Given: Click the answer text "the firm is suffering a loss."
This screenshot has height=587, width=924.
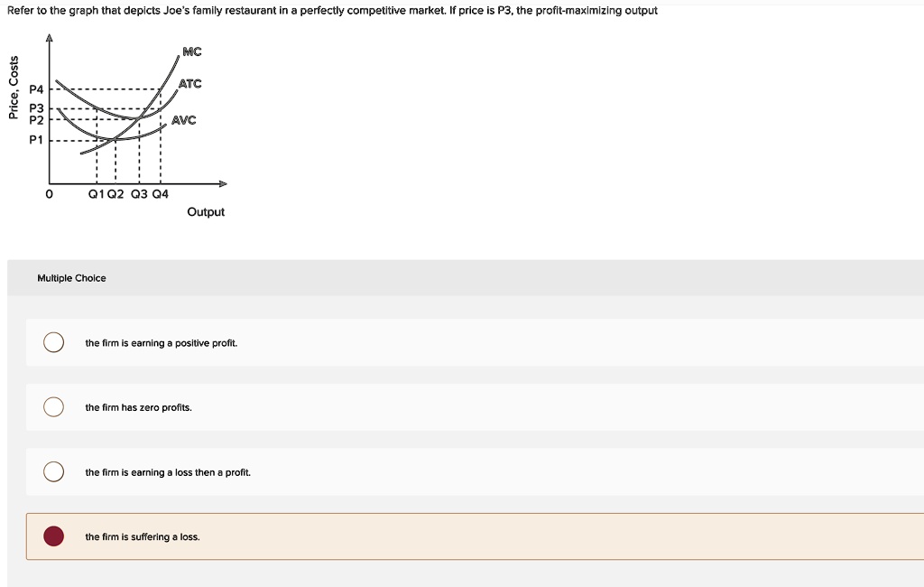Looking at the screenshot, I should point(143,537).
